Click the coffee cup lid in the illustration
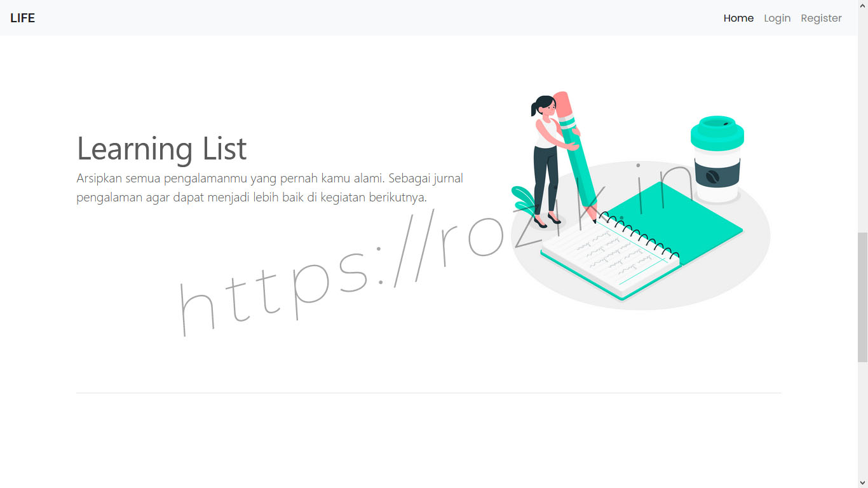 coord(717,132)
